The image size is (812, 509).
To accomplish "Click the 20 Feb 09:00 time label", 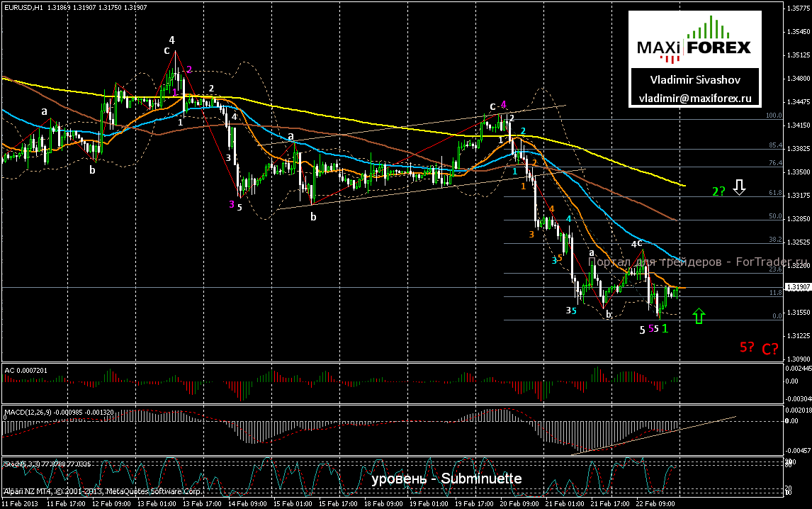I will tap(519, 504).
